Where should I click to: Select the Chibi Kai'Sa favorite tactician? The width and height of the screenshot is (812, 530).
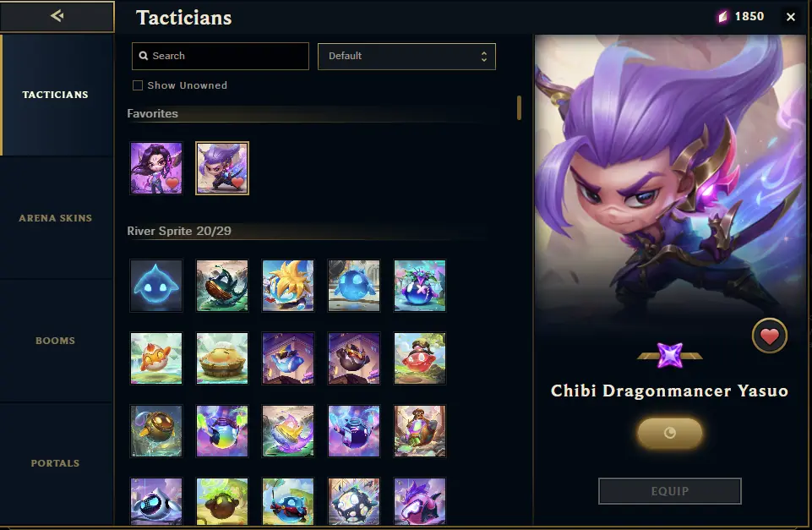tap(156, 168)
